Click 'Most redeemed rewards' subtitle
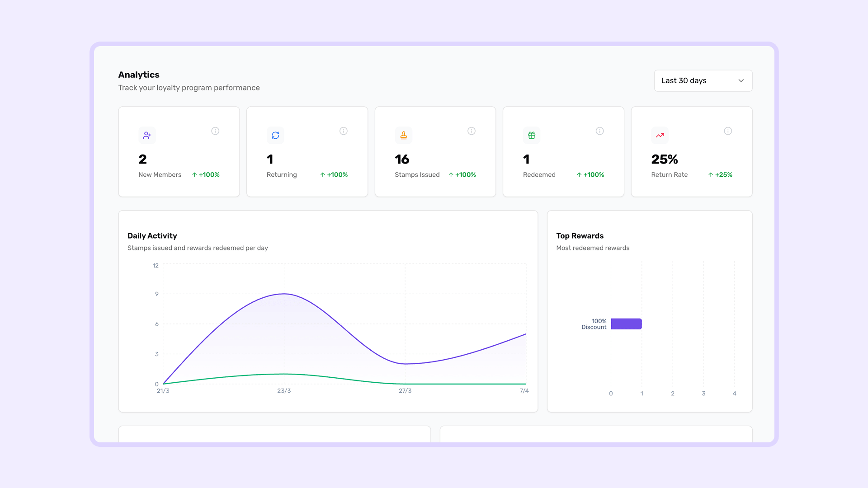 [593, 248]
